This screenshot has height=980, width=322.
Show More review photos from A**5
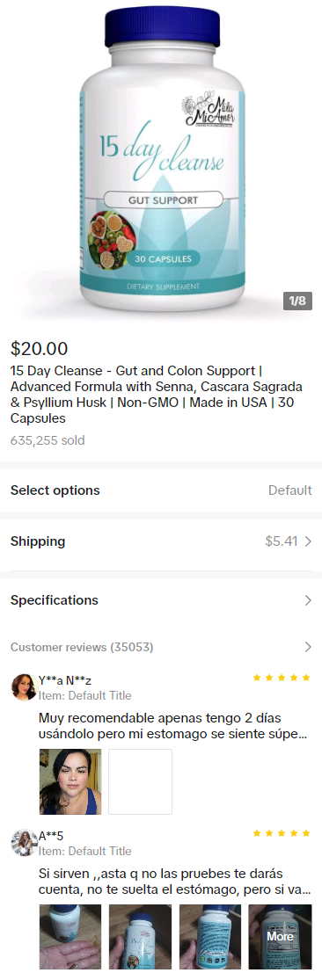point(280,936)
